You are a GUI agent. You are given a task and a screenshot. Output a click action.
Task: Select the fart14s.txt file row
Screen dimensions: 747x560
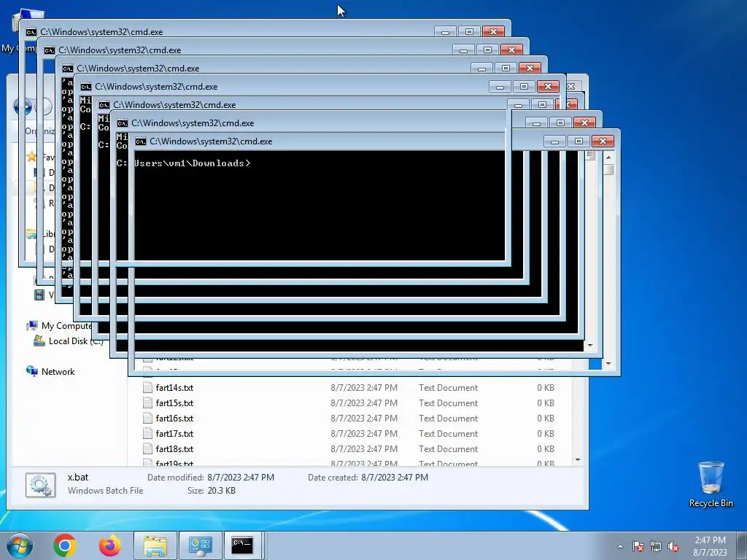coord(350,388)
